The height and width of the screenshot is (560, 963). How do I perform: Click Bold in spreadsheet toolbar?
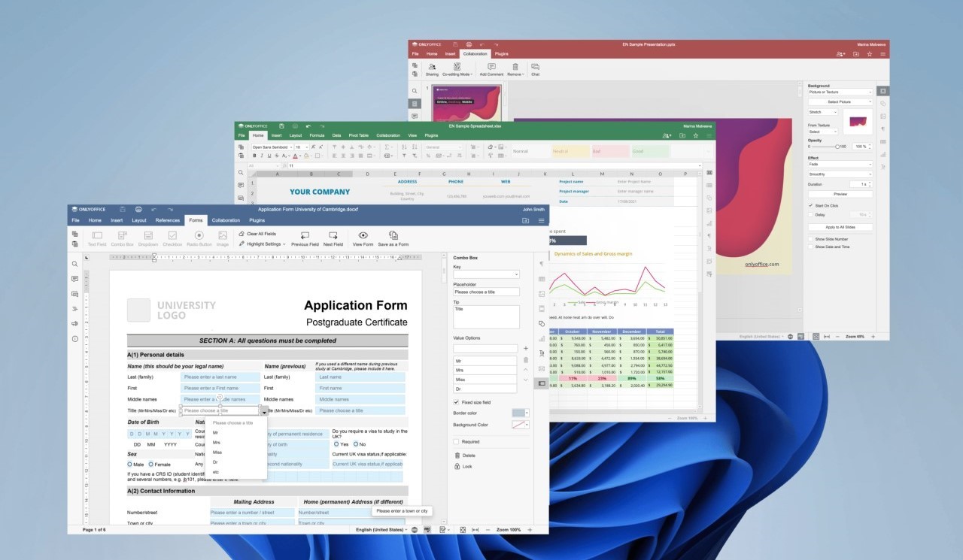pyautogui.click(x=254, y=156)
